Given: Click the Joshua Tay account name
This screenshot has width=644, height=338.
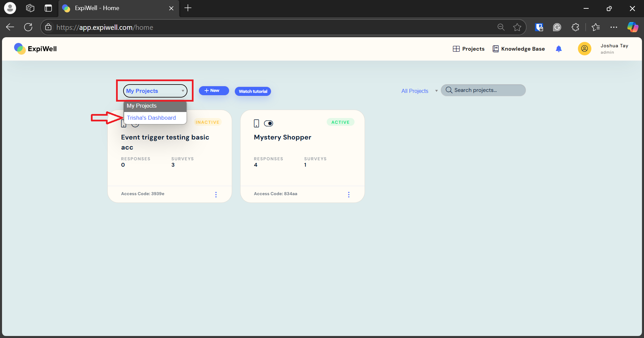Looking at the screenshot, I should [x=614, y=46].
